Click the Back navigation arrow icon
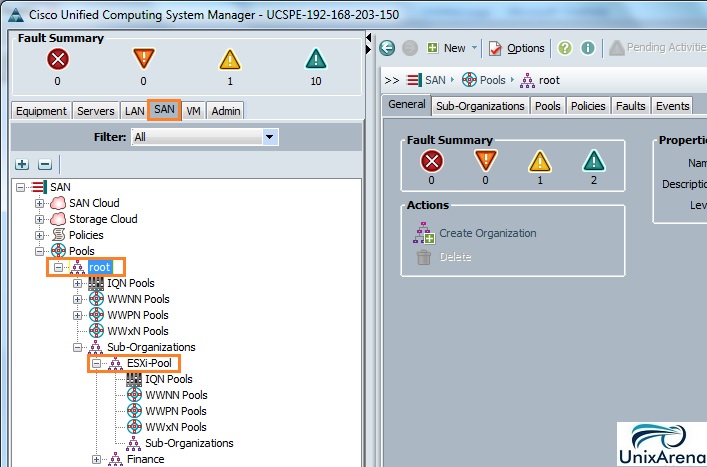The image size is (707, 467). pyautogui.click(x=387, y=48)
